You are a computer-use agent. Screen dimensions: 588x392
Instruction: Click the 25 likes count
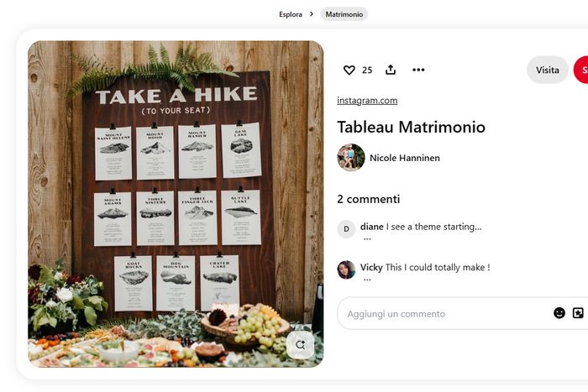click(367, 71)
